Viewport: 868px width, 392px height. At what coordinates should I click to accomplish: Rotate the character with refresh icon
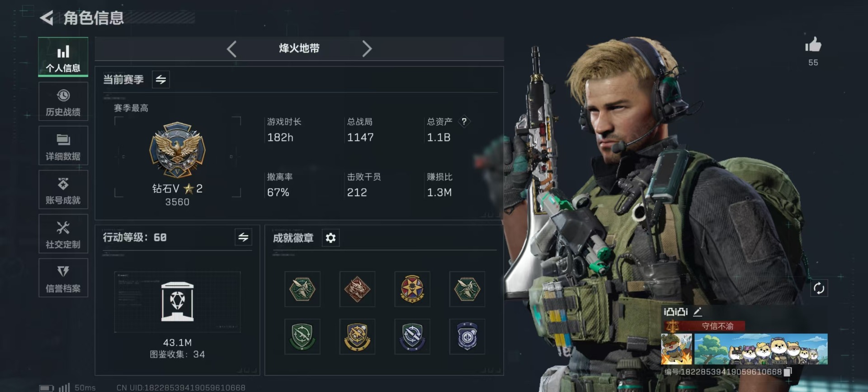[x=819, y=288]
